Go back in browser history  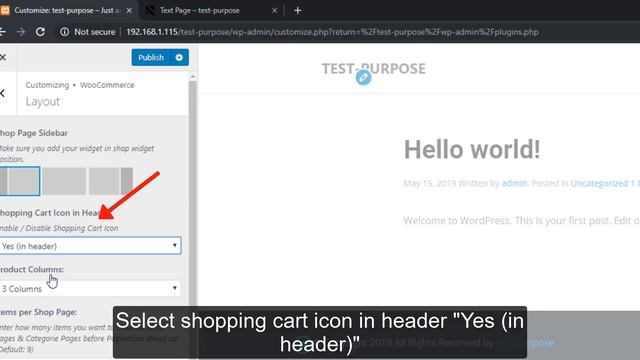2,32
